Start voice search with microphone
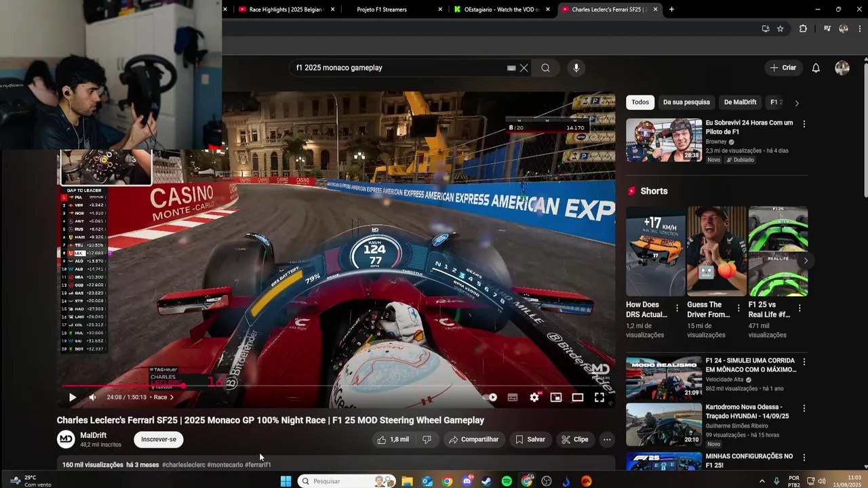The width and height of the screenshot is (868, 488). (x=576, y=68)
